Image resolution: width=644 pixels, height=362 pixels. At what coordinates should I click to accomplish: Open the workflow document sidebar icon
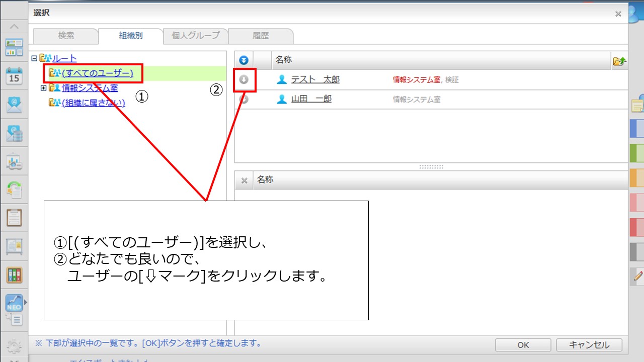(x=14, y=190)
